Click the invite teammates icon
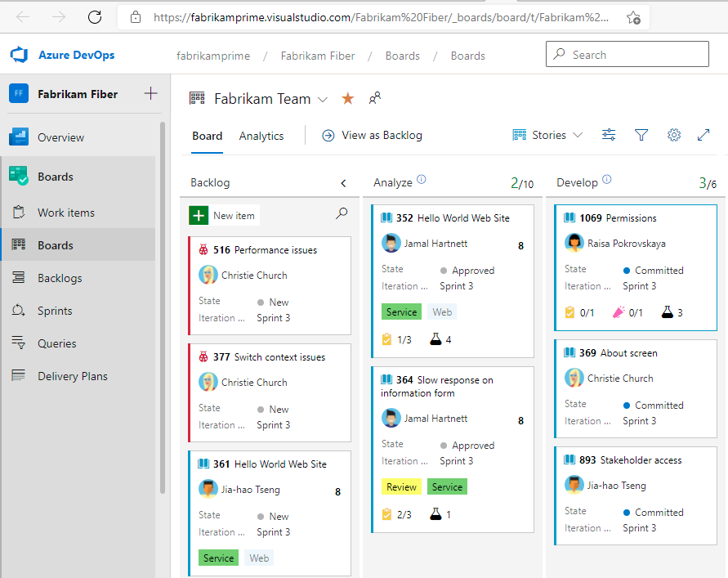728x578 pixels. click(374, 98)
